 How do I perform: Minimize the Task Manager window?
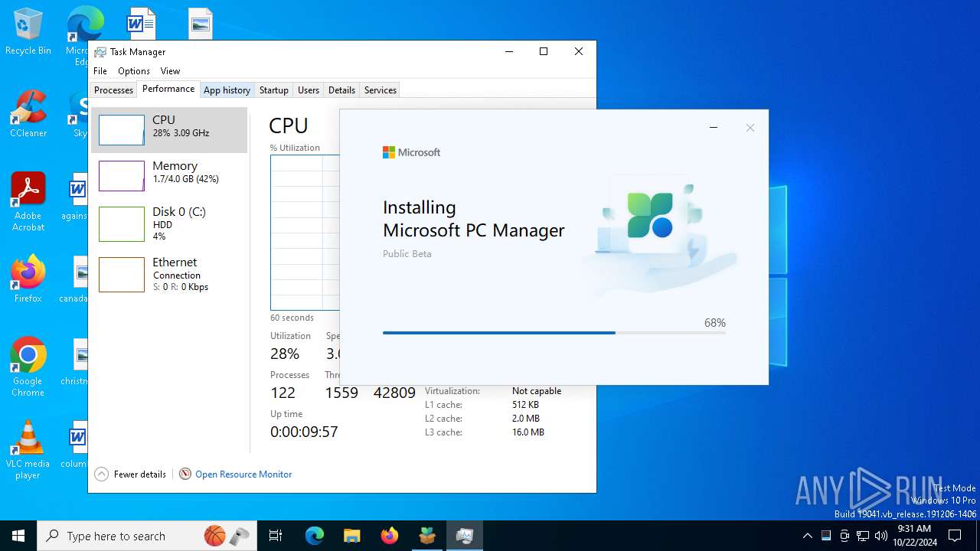[509, 51]
